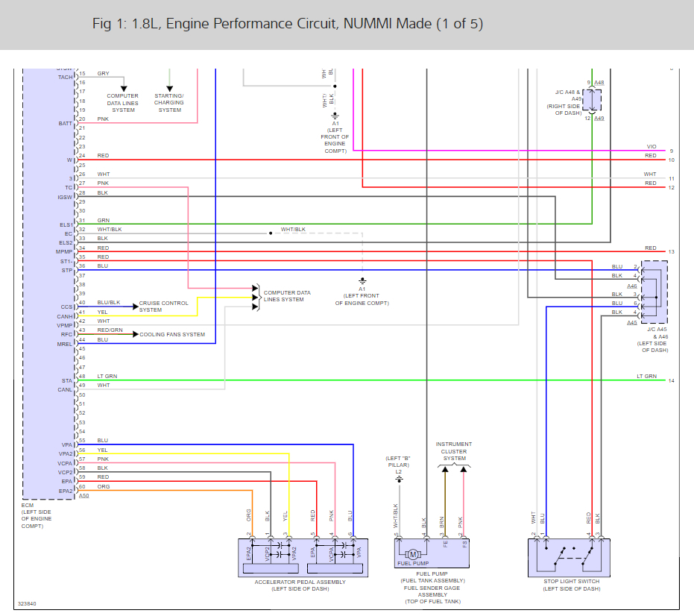Click the Accelerator Pedal Assembly component
694x616 pixels.
click(x=303, y=558)
